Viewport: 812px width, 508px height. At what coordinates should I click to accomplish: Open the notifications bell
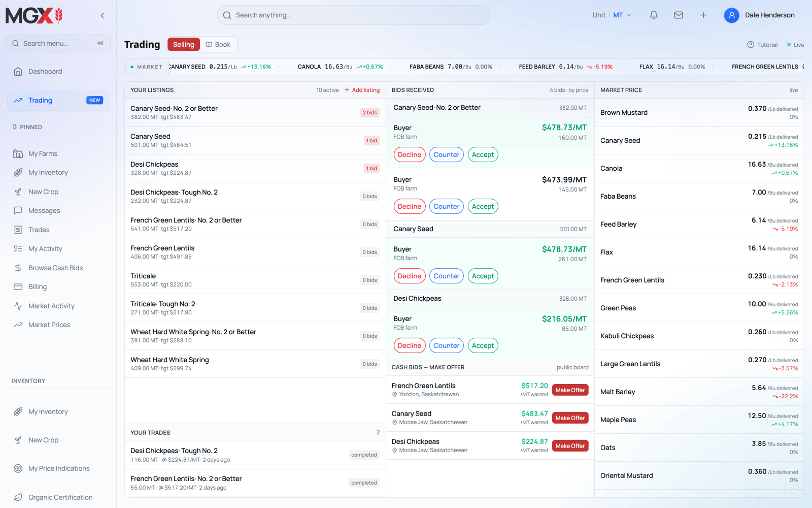tap(654, 15)
